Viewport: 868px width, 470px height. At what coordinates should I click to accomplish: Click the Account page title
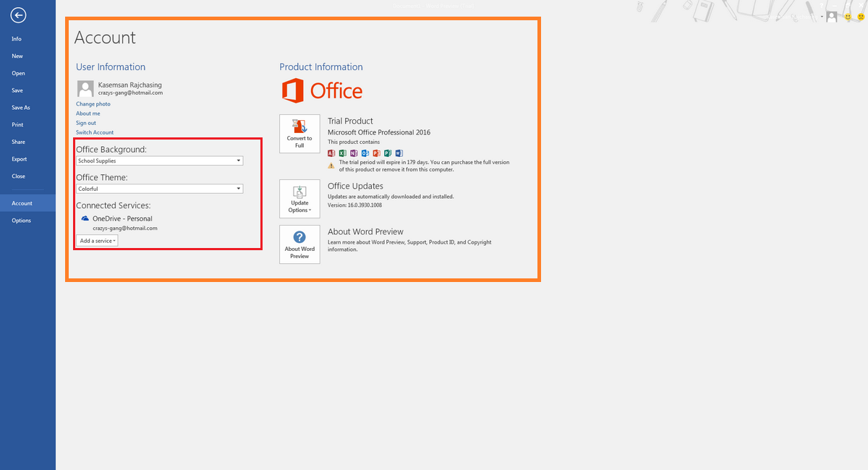[105, 38]
